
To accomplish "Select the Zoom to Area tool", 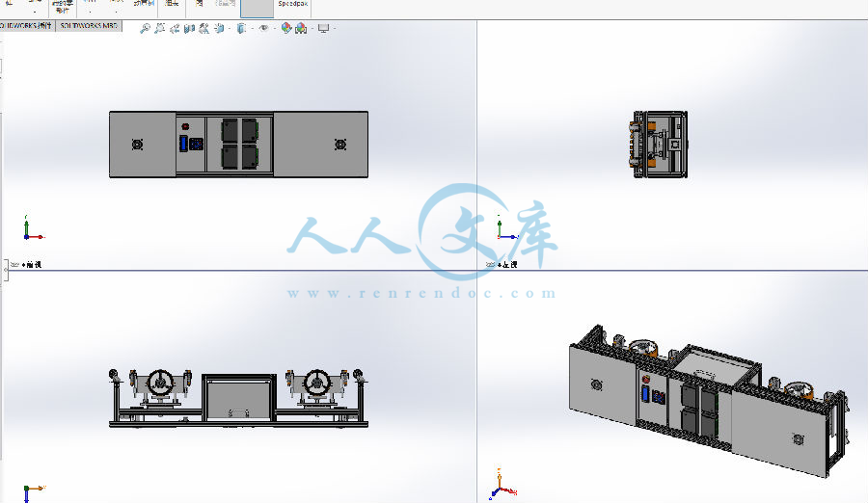I will click(x=159, y=28).
